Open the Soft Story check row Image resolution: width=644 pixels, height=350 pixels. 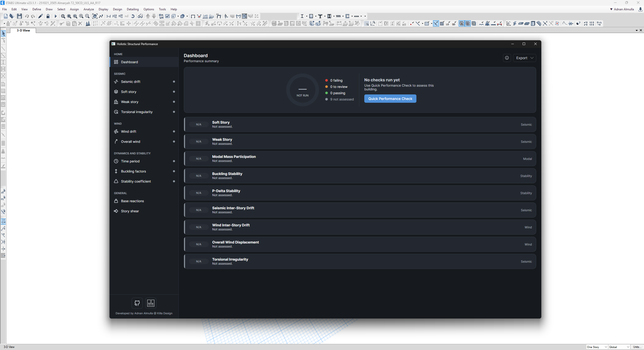pos(360,124)
